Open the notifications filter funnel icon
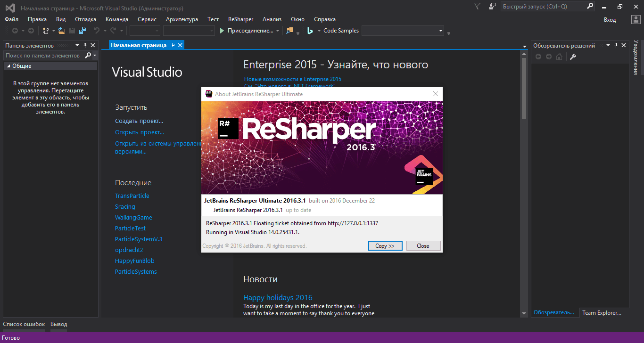Image resolution: width=644 pixels, height=343 pixels. (478, 6)
